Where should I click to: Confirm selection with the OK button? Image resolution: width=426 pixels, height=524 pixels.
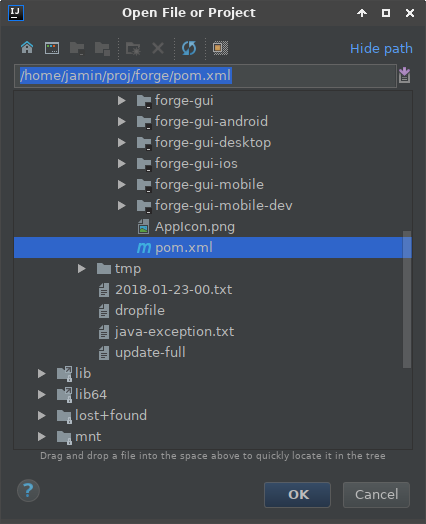tap(297, 495)
